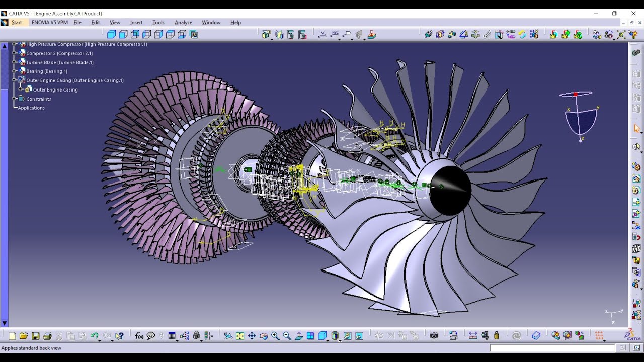Expand the Constraints tree node

[15, 99]
